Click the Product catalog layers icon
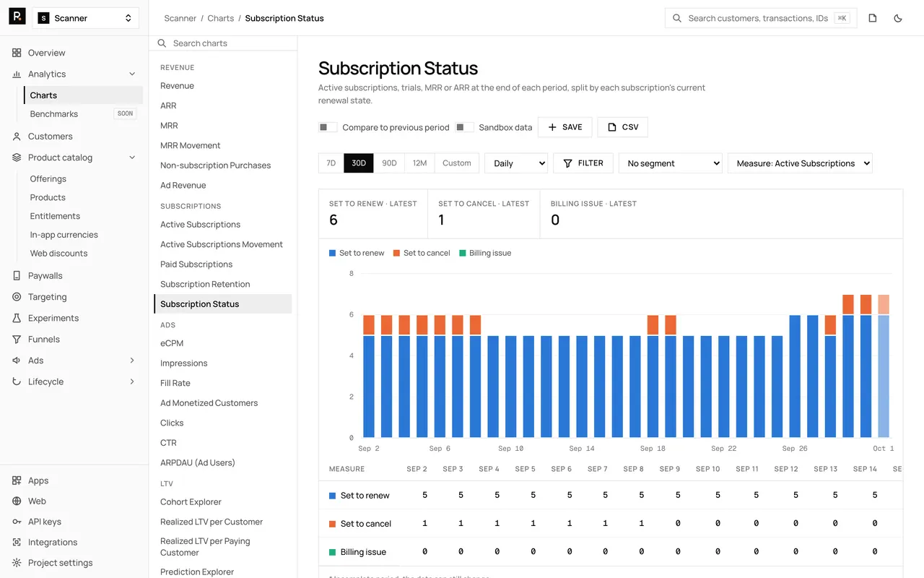Viewport: 924px width, 578px height. (x=17, y=158)
